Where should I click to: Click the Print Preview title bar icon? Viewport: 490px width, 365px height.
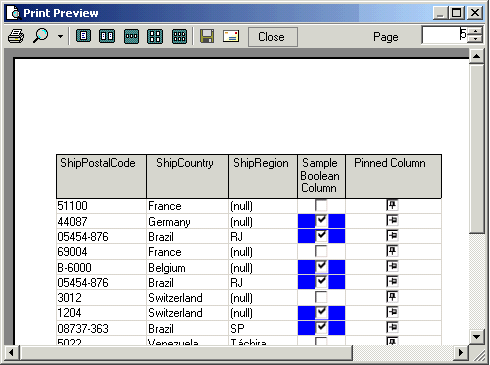(14, 13)
